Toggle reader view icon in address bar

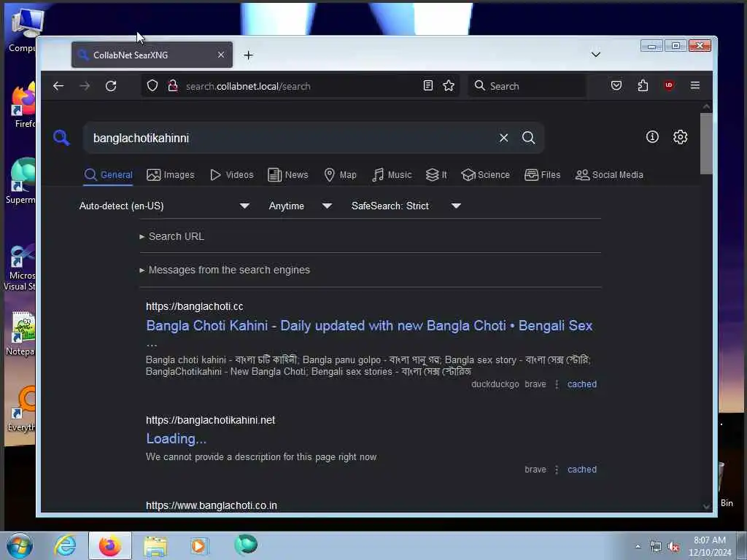tap(427, 86)
